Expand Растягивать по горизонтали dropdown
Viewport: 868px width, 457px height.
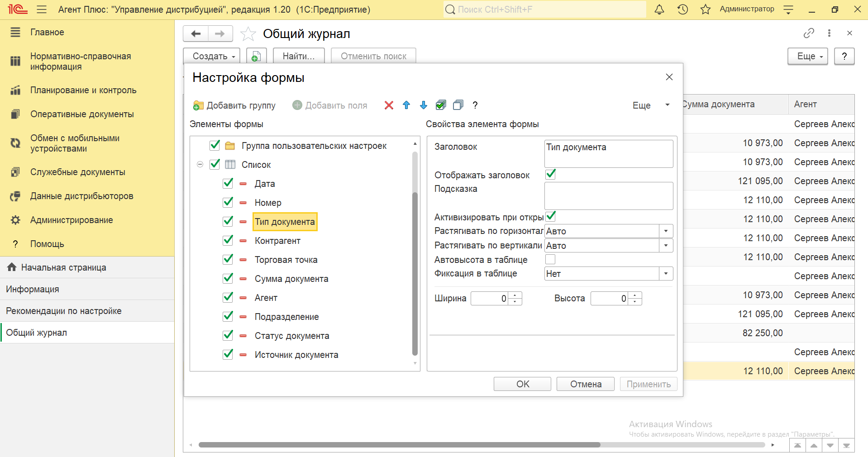point(666,231)
